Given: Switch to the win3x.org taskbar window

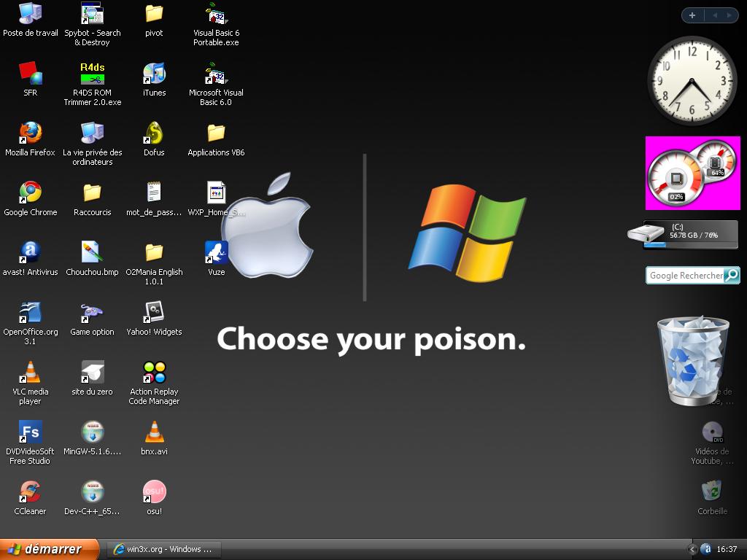Looking at the screenshot, I should 163,549.
